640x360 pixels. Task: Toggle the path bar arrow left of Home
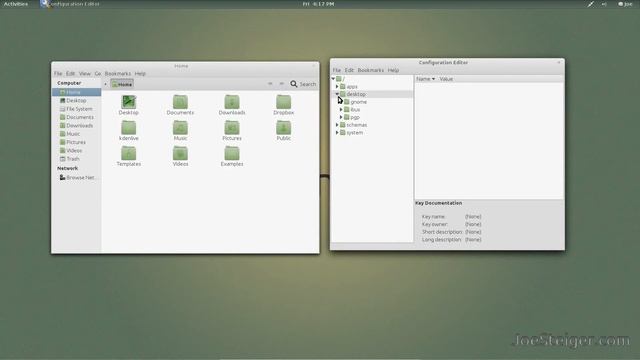point(105,84)
